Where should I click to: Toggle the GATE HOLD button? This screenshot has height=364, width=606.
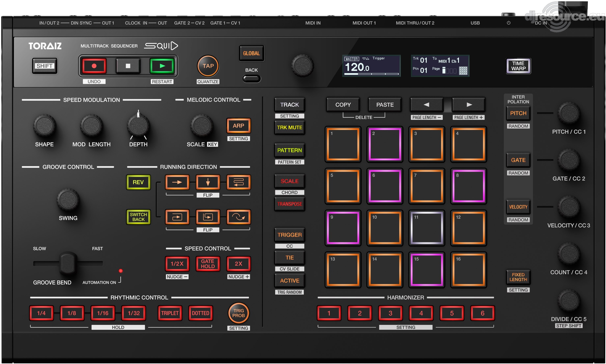[x=208, y=264]
